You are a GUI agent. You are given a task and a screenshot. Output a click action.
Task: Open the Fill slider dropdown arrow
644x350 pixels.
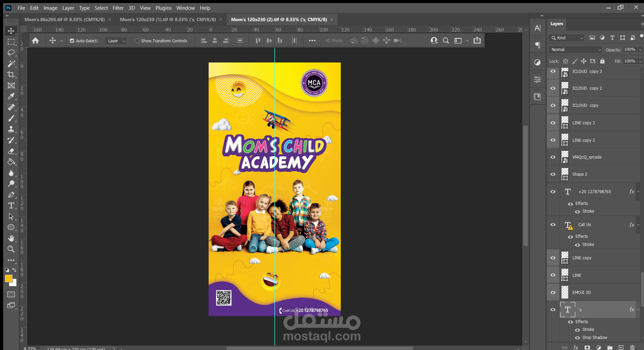tap(640, 61)
